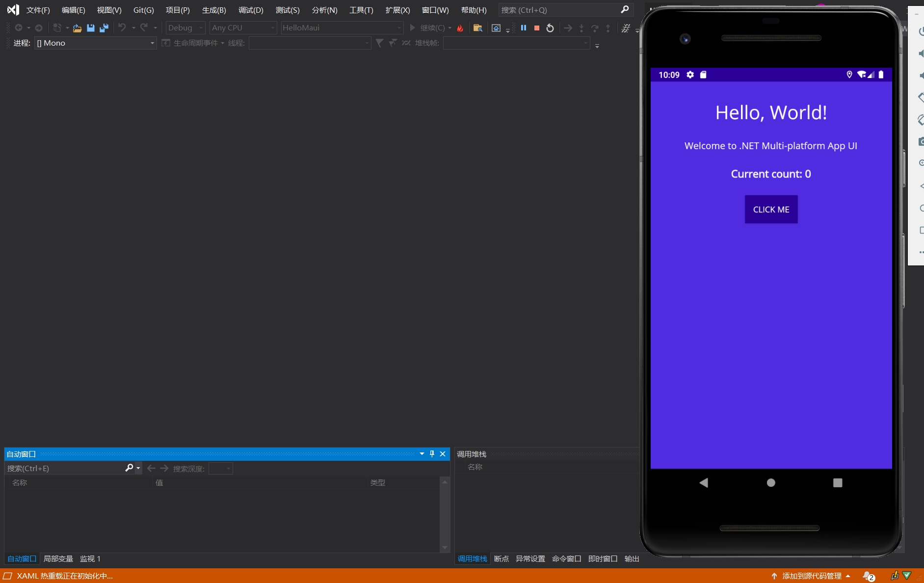Click the Autos window vertical scrollbar
The height and width of the screenshot is (583, 924).
tap(445, 515)
